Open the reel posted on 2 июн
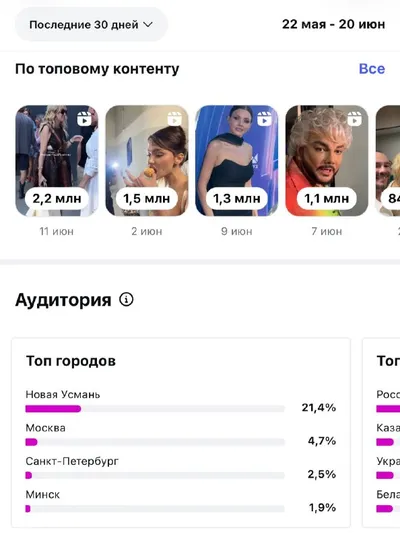 point(147,161)
